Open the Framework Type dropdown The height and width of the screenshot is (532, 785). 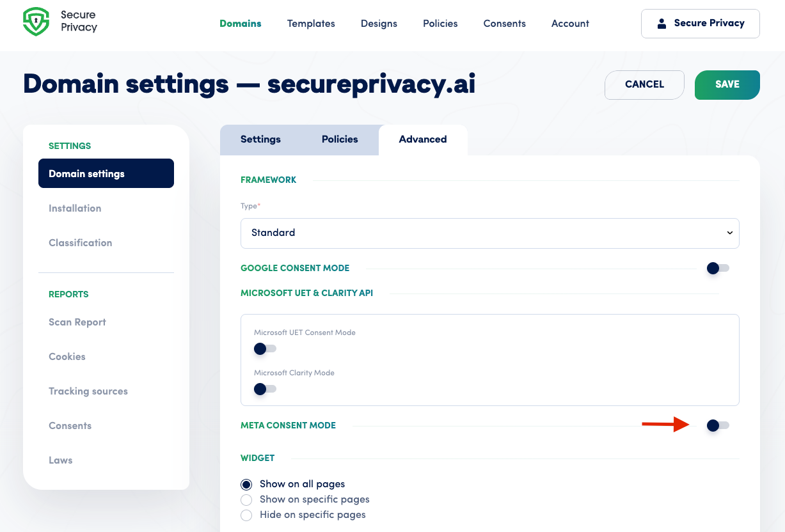pyautogui.click(x=490, y=233)
